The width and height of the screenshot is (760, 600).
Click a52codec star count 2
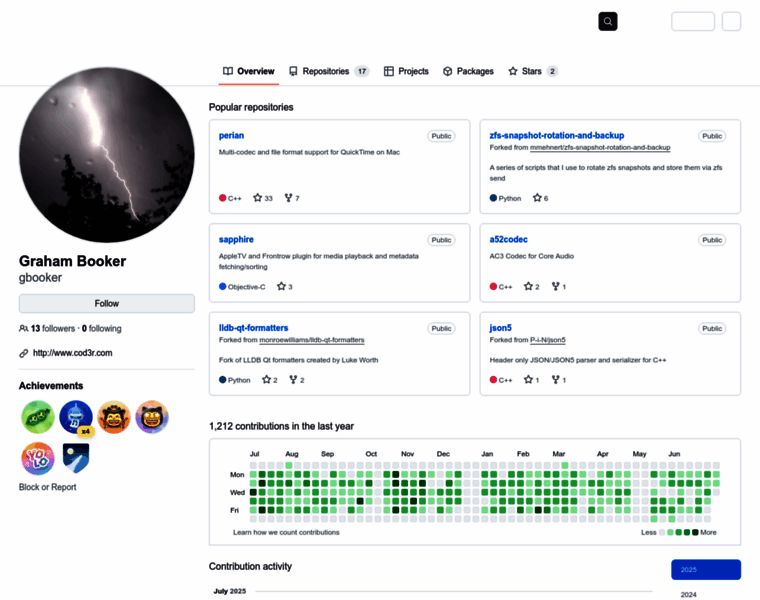pyautogui.click(x=532, y=286)
